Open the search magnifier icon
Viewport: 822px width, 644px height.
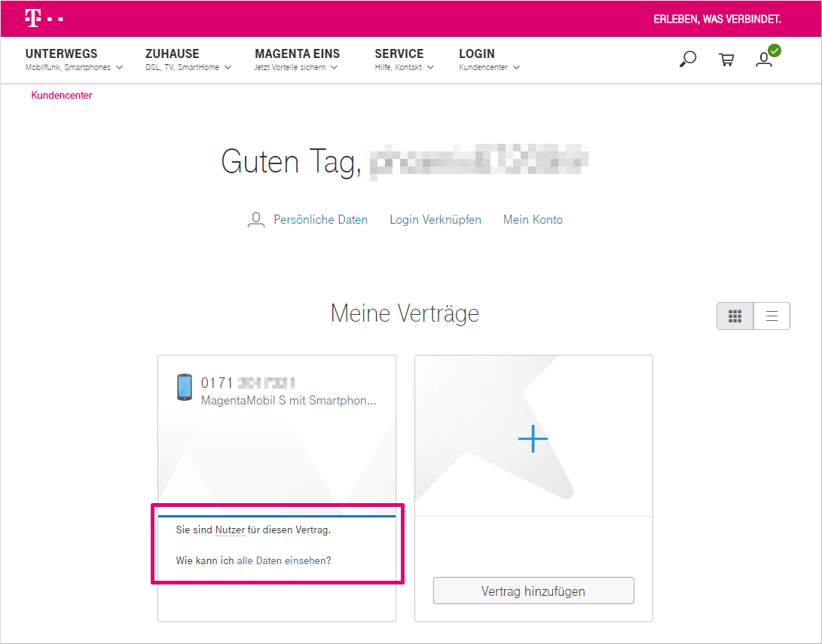[688, 59]
